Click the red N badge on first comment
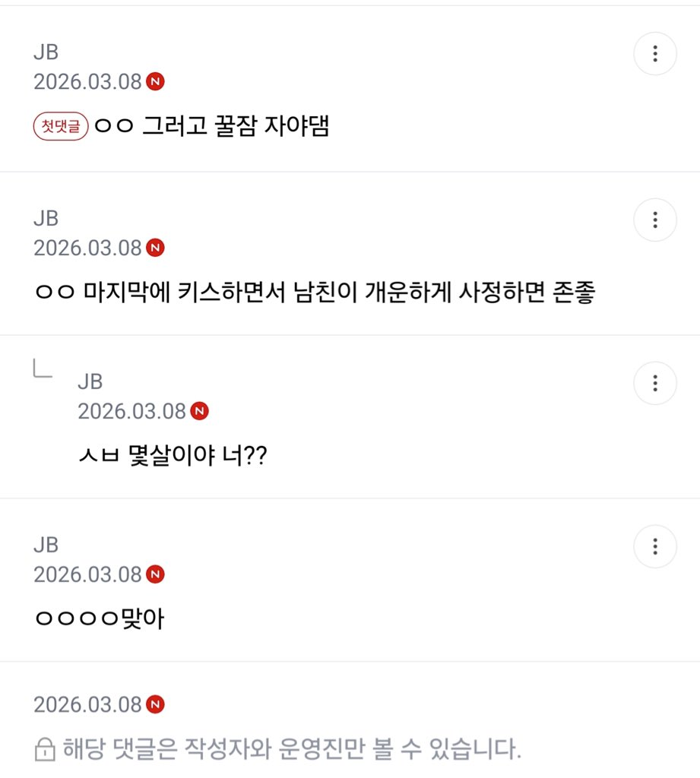 click(x=155, y=82)
